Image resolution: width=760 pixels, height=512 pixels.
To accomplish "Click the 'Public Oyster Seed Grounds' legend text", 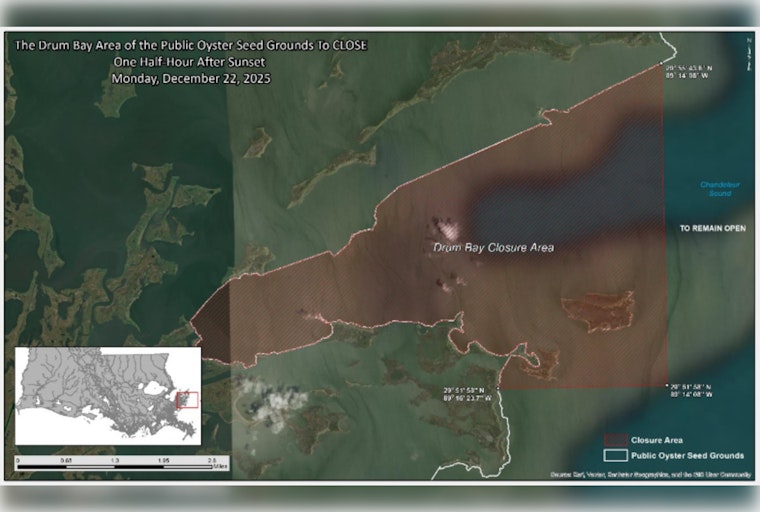I will tap(687, 456).
